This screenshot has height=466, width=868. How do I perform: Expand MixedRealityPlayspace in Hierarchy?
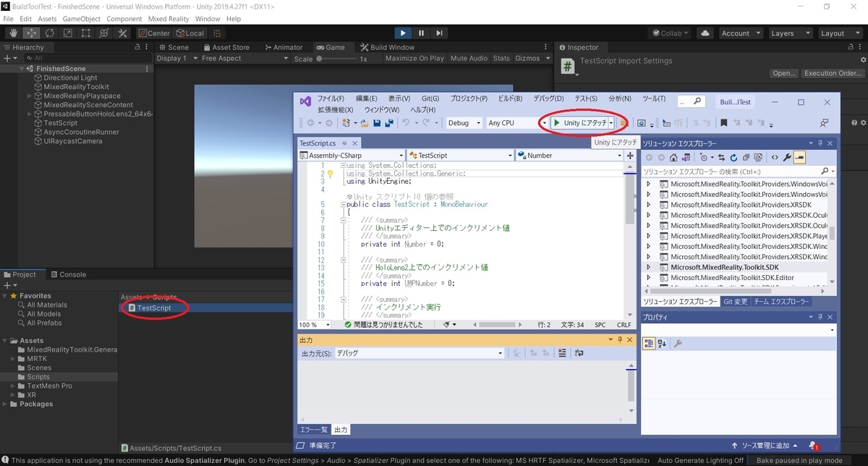coord(30,96)
